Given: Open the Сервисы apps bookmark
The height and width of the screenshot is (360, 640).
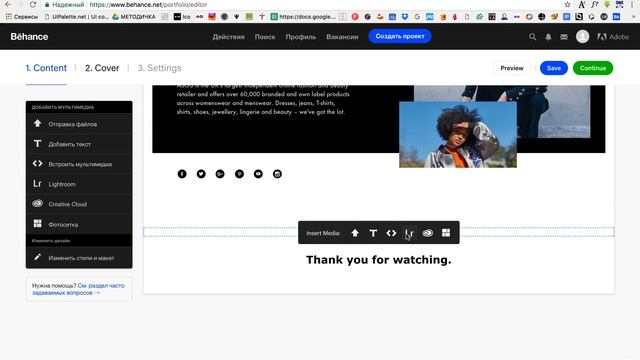Looking at the screenshot, I should 22,17.
